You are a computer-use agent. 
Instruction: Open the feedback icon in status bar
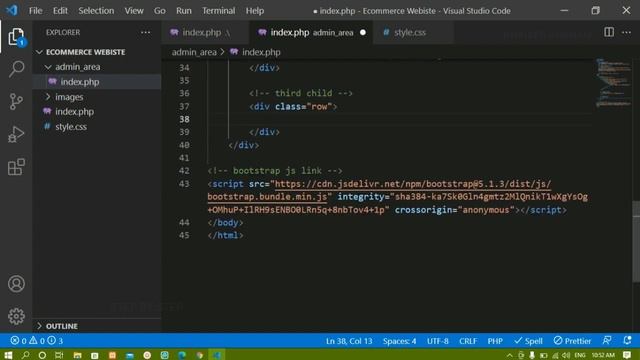point(607,340)
